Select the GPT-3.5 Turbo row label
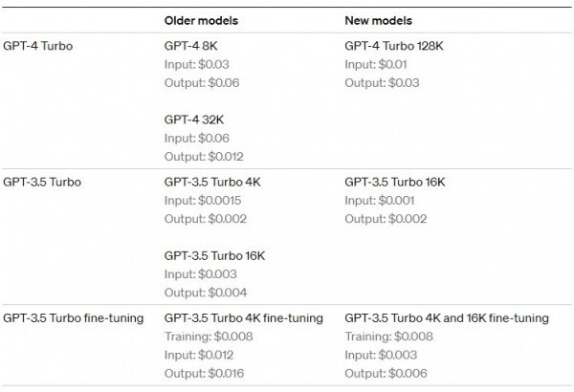574x392 pixels. pos(42,182)
